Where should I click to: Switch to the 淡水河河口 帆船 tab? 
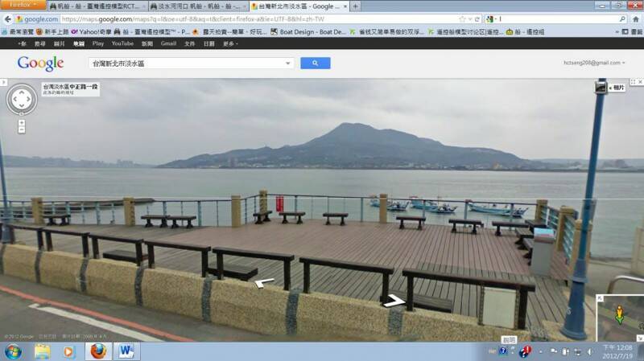pos(198,6)
